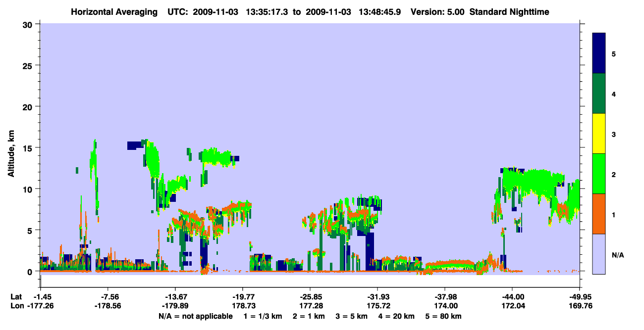Screen dimensions: 644x330
Task: Click the 'Version: 5.00' text
Action: [x=437, y=12]
